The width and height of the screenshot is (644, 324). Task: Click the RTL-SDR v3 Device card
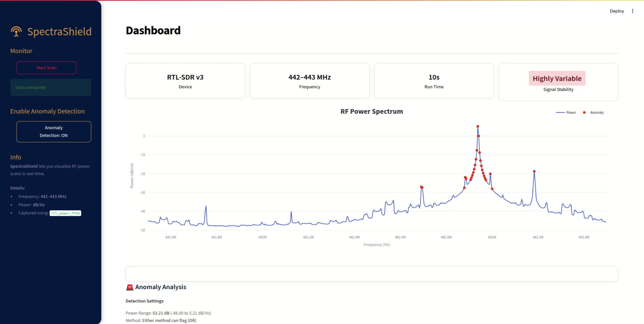[185, 81]
